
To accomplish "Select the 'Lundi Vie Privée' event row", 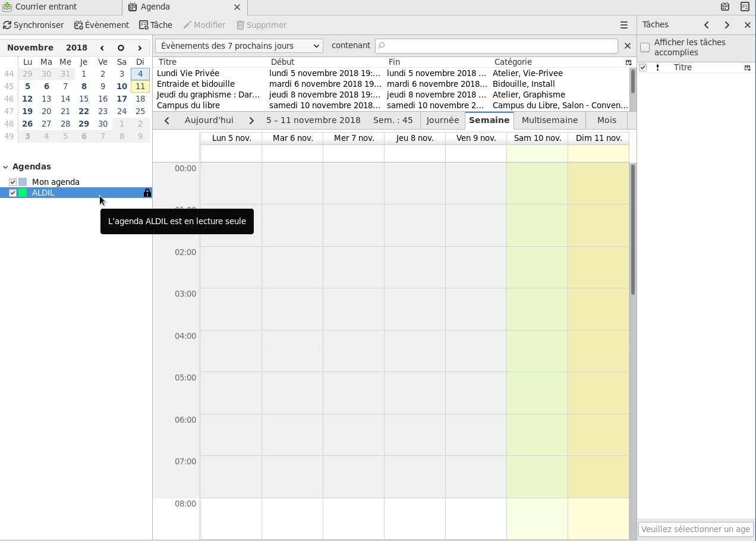I will 392,73.
